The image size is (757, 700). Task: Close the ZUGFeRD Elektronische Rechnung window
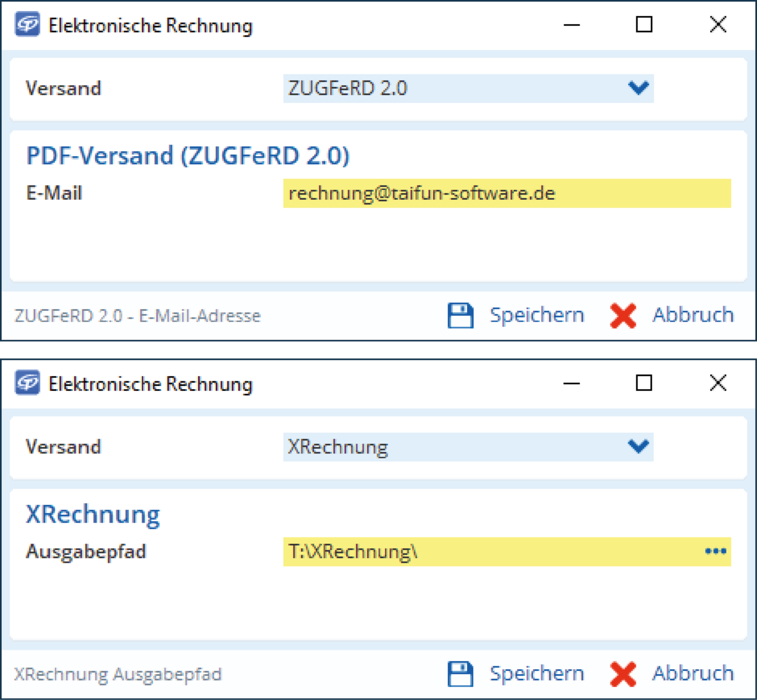pos(718,25)
